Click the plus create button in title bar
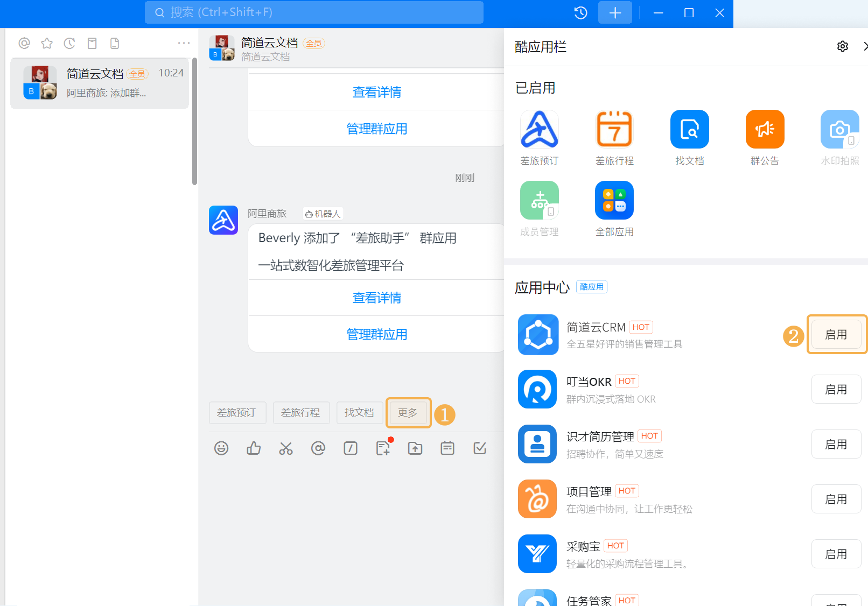This screenshot has width=868, height=606. click(x=615, y=12)
